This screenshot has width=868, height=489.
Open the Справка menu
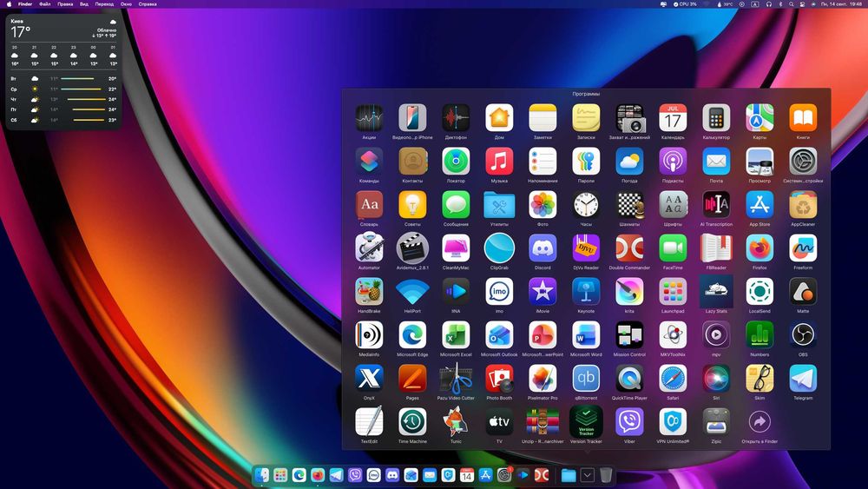coord(148,3)
